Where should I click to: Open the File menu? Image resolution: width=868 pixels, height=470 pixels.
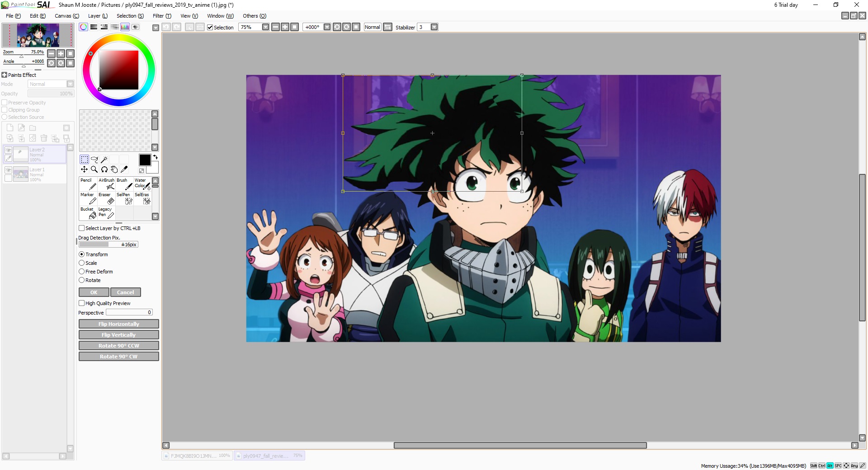[x=13, y=16]
